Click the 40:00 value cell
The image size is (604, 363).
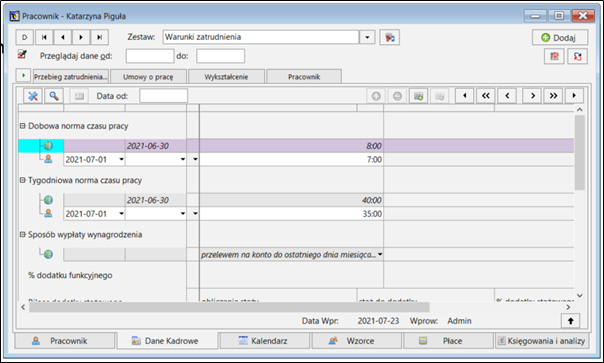[291, 200]
